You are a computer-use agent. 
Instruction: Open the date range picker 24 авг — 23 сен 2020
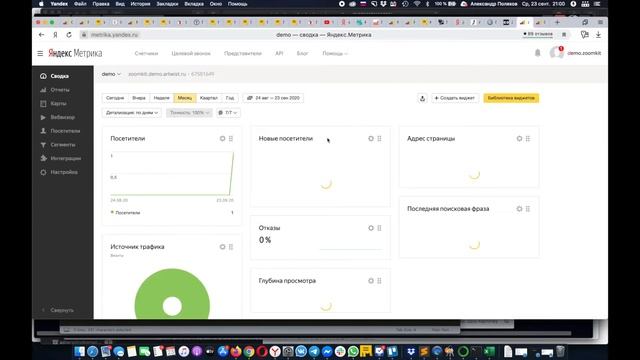click(x=273, y=98)
